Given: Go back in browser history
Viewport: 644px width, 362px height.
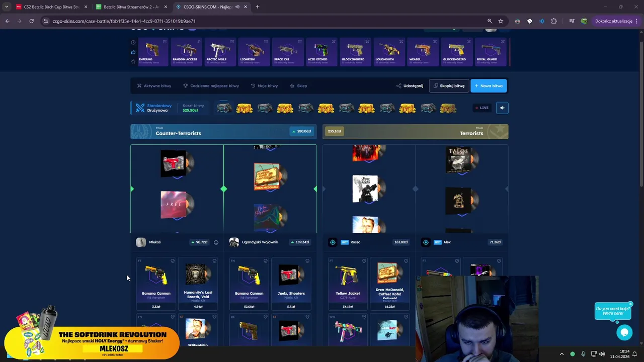Looking at the screenshot, I should 7,21.
